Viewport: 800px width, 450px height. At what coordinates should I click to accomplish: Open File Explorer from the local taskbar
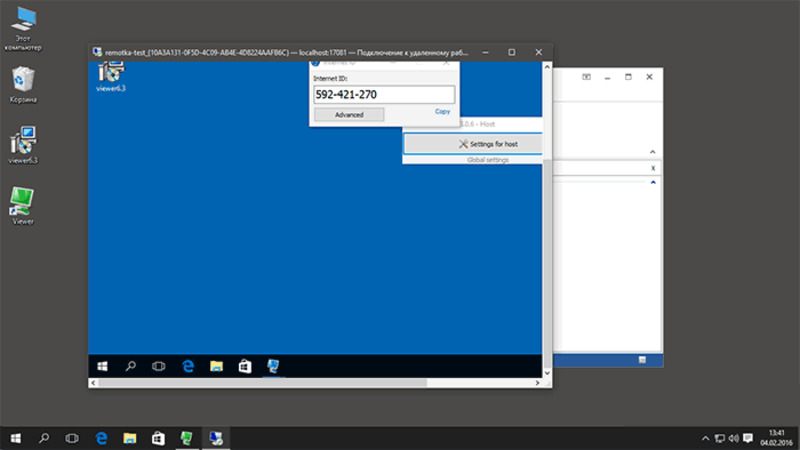130,438
